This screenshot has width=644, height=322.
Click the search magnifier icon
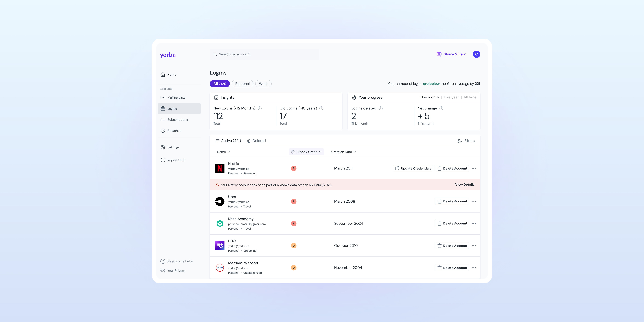coord(215,54)
